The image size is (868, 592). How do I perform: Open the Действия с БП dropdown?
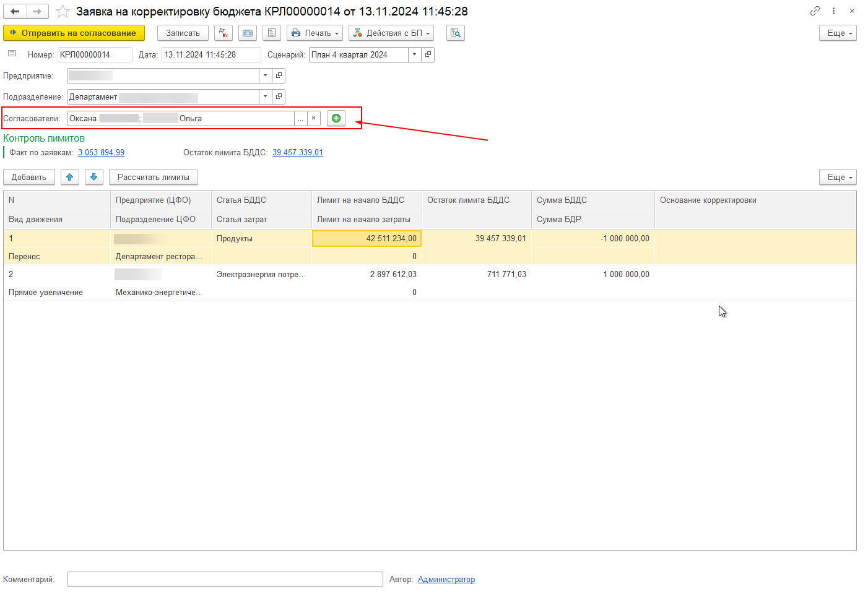(x=391, y=33)
